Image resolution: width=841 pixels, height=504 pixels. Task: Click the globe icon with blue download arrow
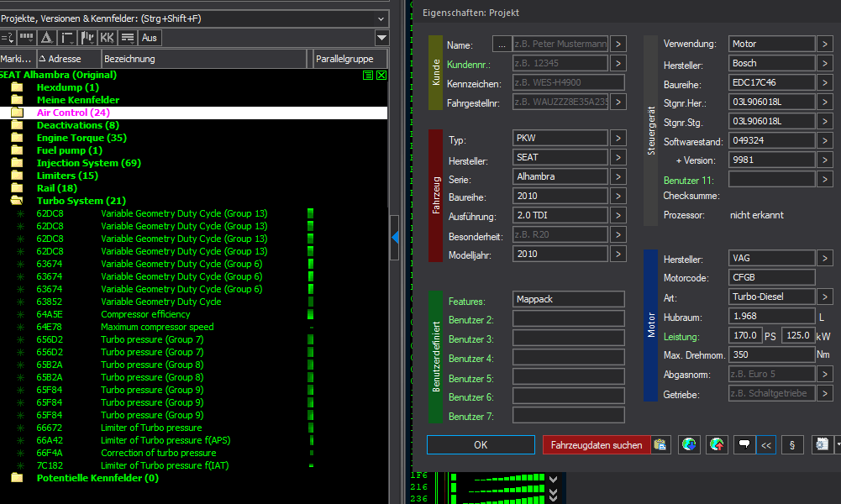[x=690, y=445]
